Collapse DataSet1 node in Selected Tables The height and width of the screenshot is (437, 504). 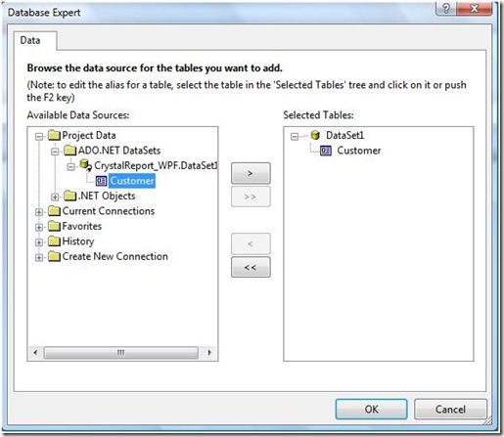coord(295,136)
